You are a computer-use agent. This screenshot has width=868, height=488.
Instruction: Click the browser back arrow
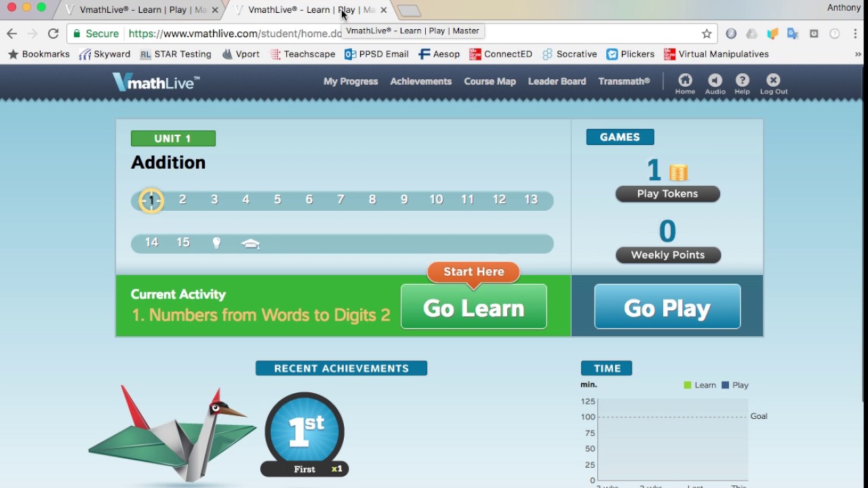[x=12, y=33]
